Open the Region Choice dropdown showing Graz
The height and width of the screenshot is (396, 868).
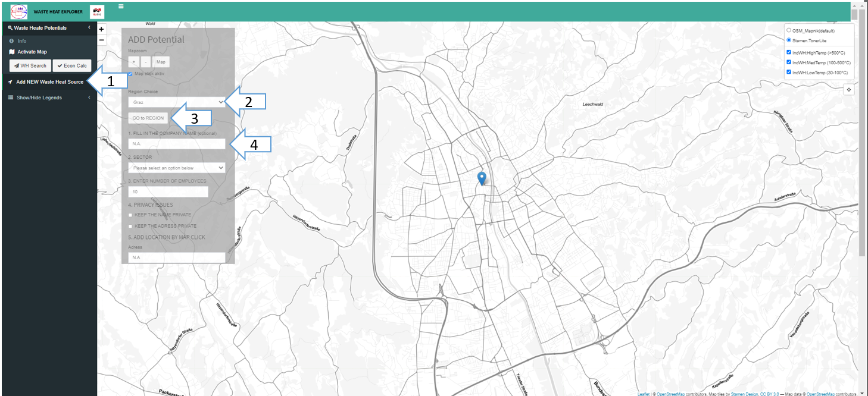[177, 102]
